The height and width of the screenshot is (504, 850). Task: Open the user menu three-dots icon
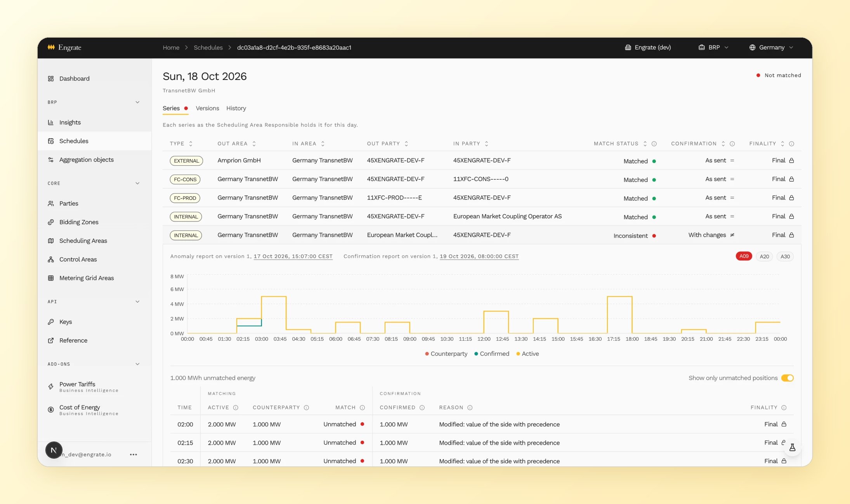coord(134,454)
